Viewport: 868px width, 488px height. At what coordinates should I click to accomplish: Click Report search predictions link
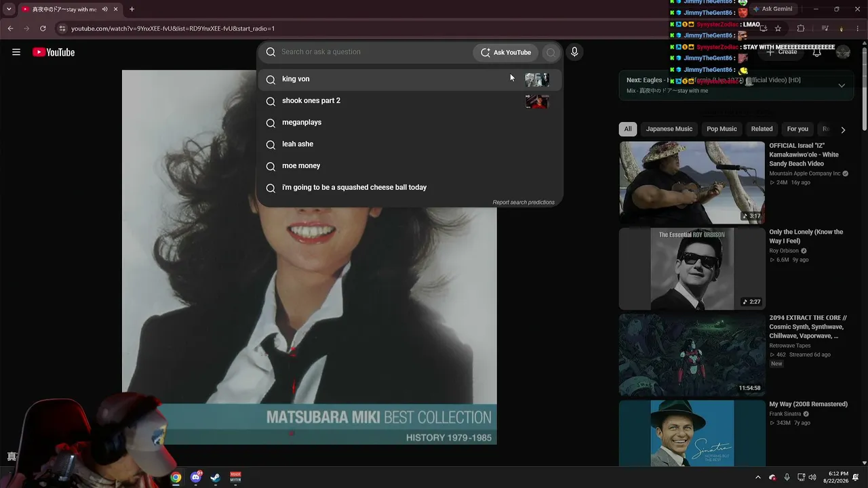pyautogui.click(x=524, y=202)
